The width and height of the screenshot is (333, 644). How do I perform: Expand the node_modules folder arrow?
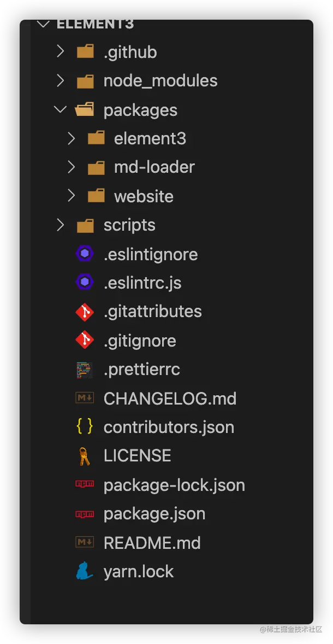[60, 81]
